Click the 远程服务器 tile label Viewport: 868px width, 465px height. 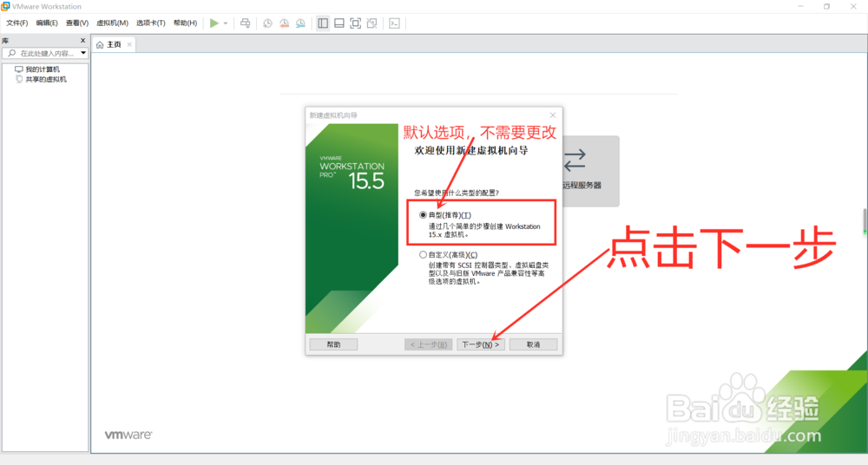582,186
